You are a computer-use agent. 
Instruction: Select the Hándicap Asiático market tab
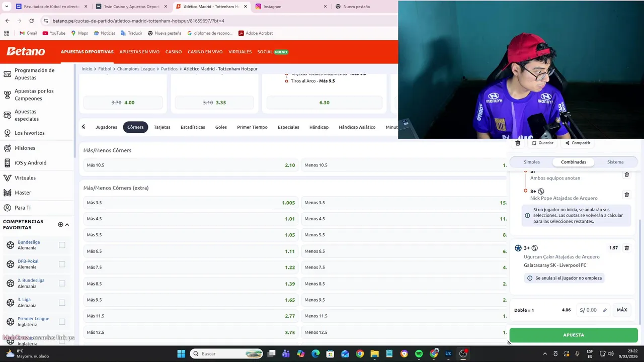tap(357, 127)
